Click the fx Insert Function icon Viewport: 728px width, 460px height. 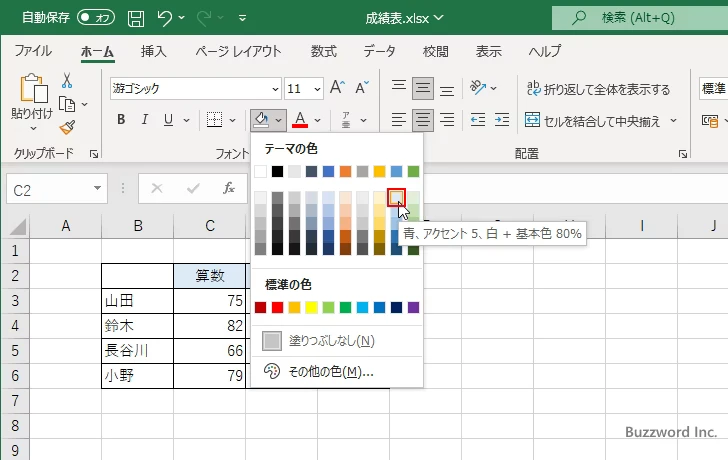(228, 188)
